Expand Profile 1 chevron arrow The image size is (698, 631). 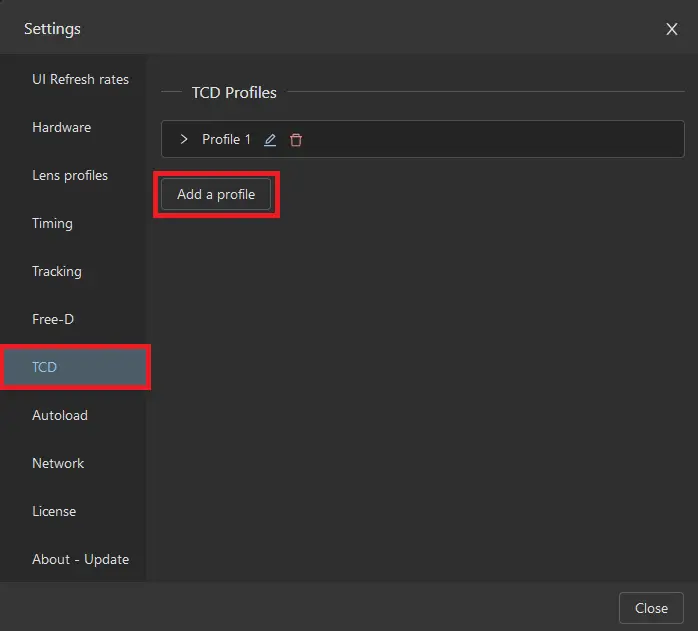[184, 140]
